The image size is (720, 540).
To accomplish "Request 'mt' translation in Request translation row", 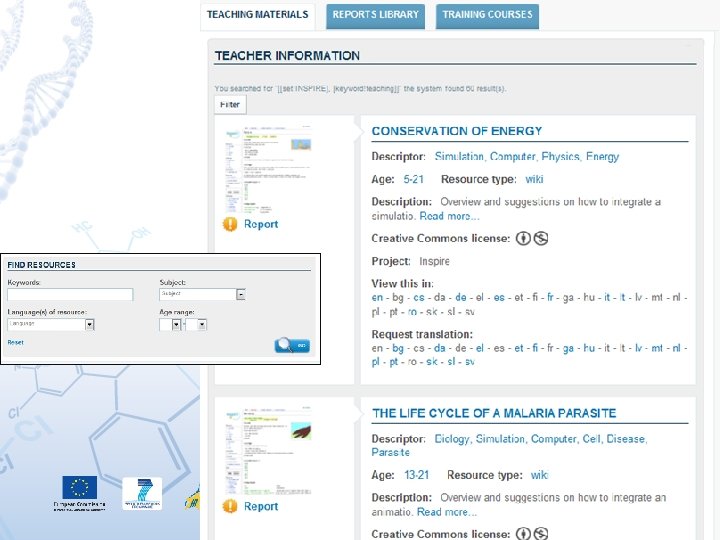I will point(657,348).
